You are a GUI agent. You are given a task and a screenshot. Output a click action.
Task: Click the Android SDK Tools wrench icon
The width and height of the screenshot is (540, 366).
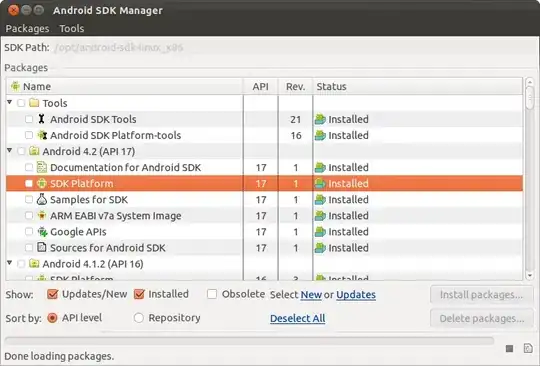tap(41, 119)
